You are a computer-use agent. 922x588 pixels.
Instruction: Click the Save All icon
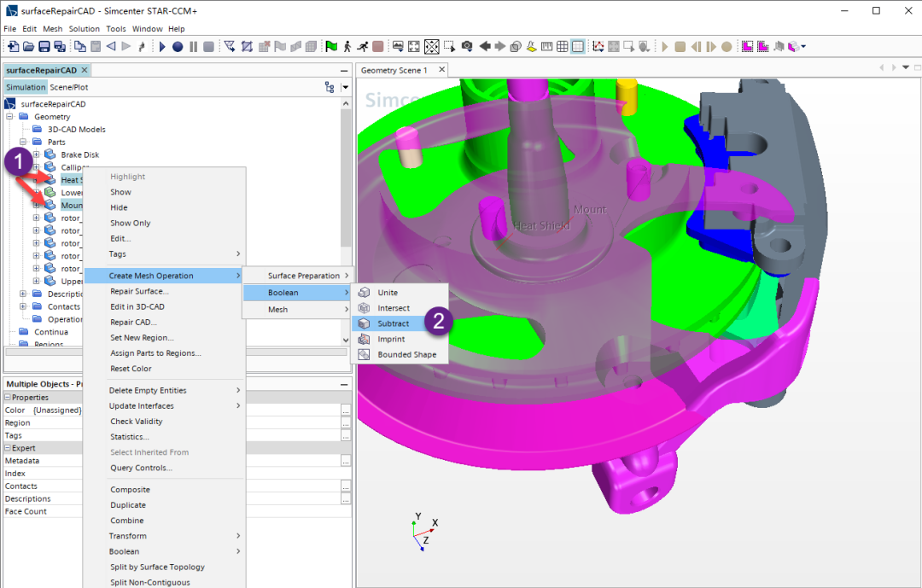pyautogui.click(x=60, y=46)
